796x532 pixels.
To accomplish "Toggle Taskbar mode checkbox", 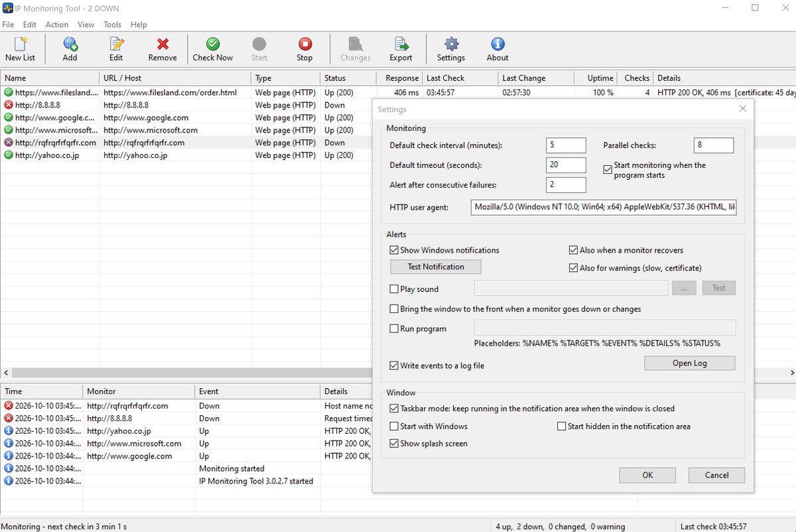I will (x=394, y=409).
